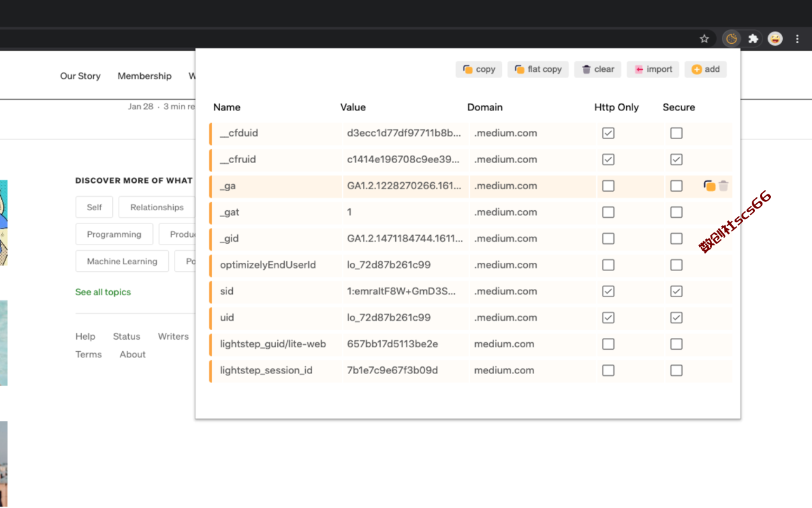Toggle Secure for __cfruid
The height and width of the screenshot is (508, 812).
(676, 159)
